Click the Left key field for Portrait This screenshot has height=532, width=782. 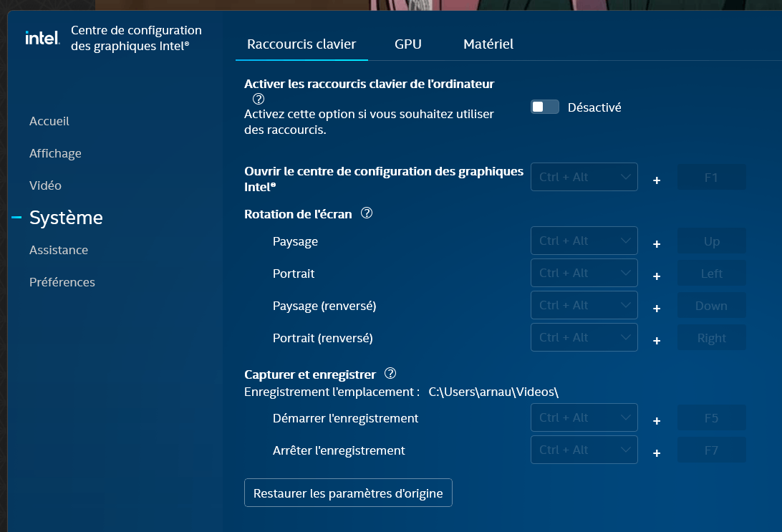click(x=711, y=274)
